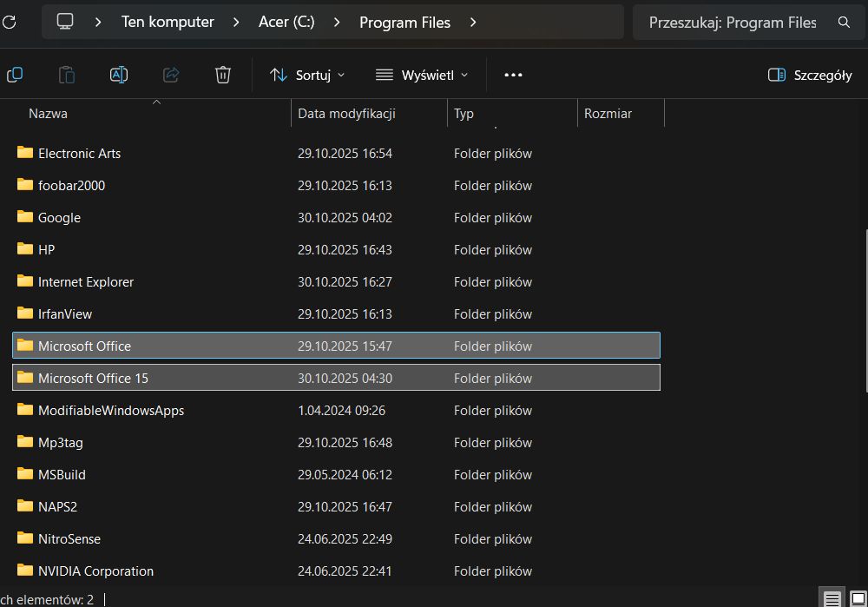
Task: Click the Refresh icon beside address bar
Action: coord(10,23)
